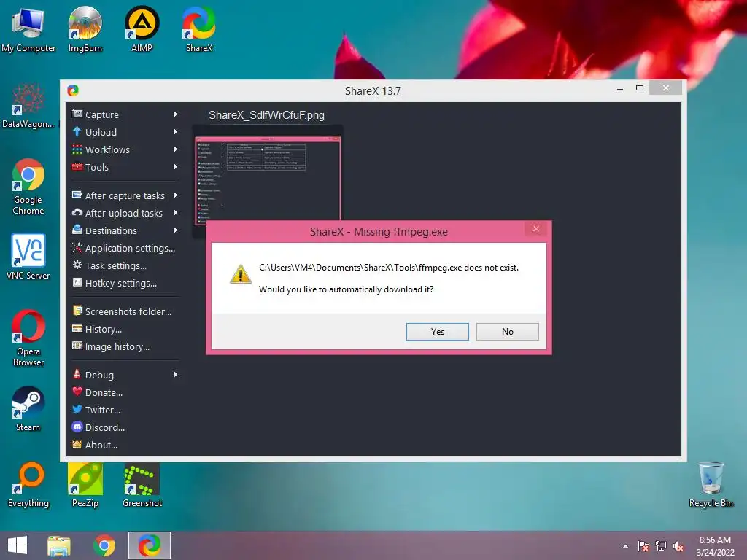
Task: Click the About crown icon
Action: pyautogui.click(x=77, y=445)
